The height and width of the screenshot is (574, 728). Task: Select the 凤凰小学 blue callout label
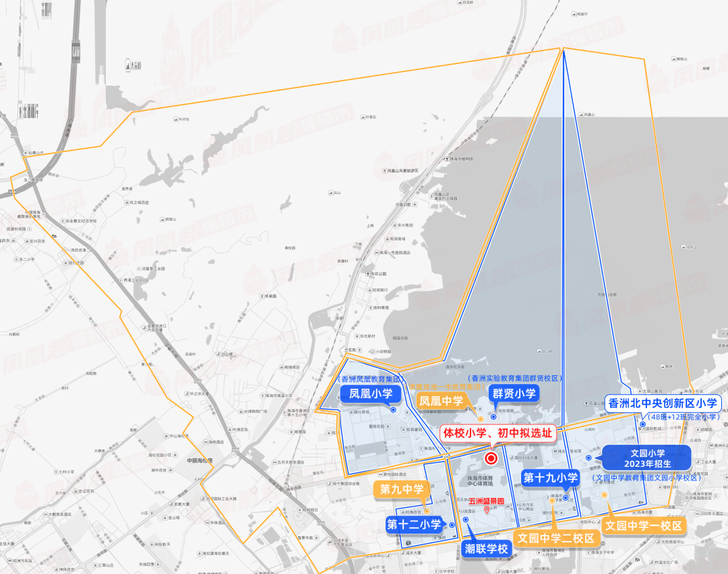tap(371, 394)
